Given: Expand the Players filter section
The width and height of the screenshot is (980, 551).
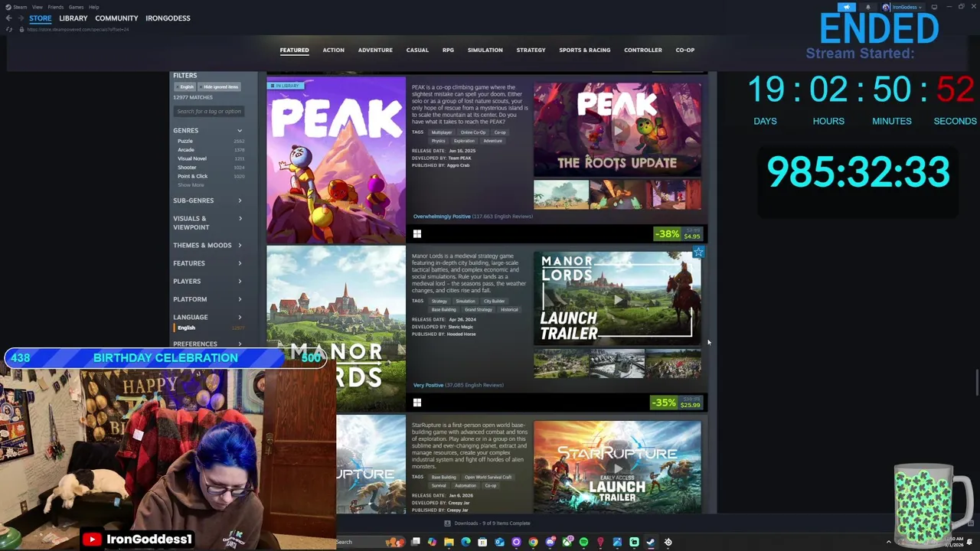Looking at the screenshot, I should point(207,281).
